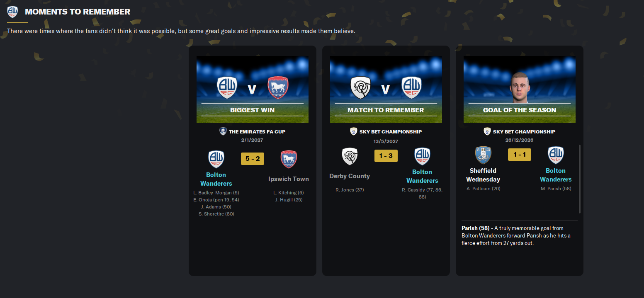Screen dimensions: 644x298
Task: Click the Goal of the Season player portrait
Action: coord(520,87)
